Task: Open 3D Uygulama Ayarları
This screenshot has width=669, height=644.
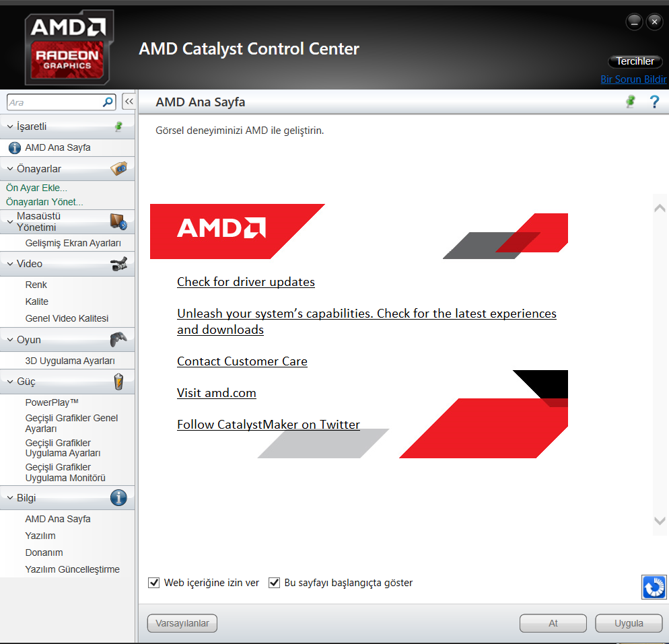Action: (x=70, y=361)
